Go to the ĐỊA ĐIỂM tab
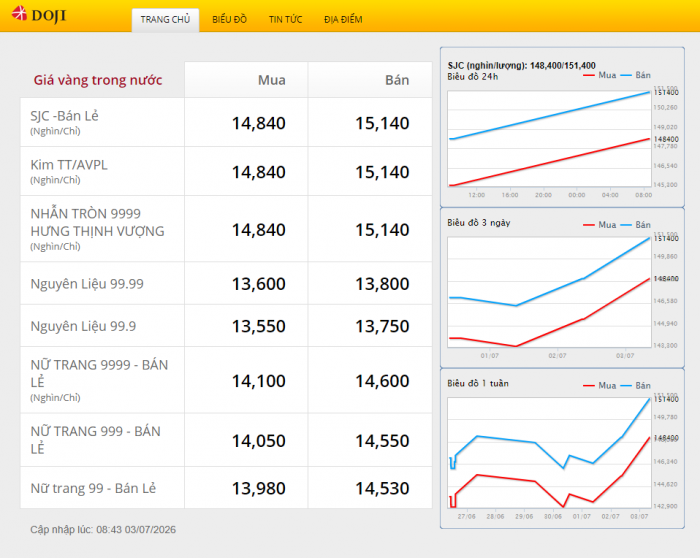 [343, 20]
